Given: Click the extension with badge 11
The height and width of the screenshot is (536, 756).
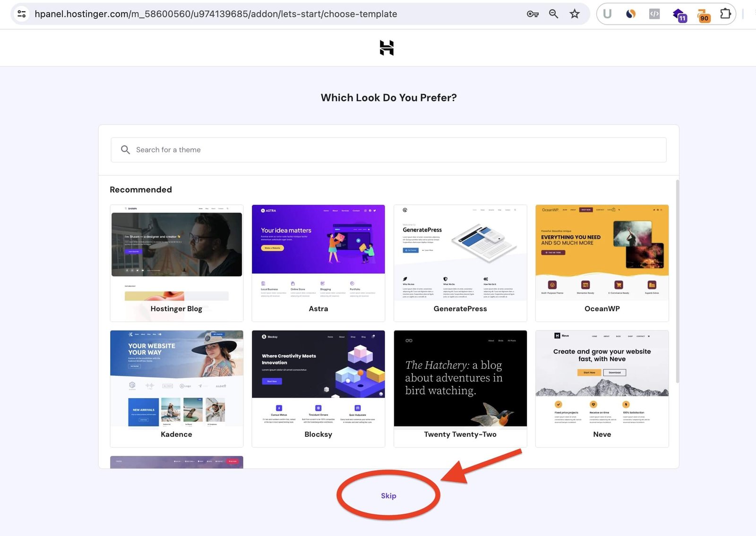Looking at the screenshot, I should click(679, 15).
